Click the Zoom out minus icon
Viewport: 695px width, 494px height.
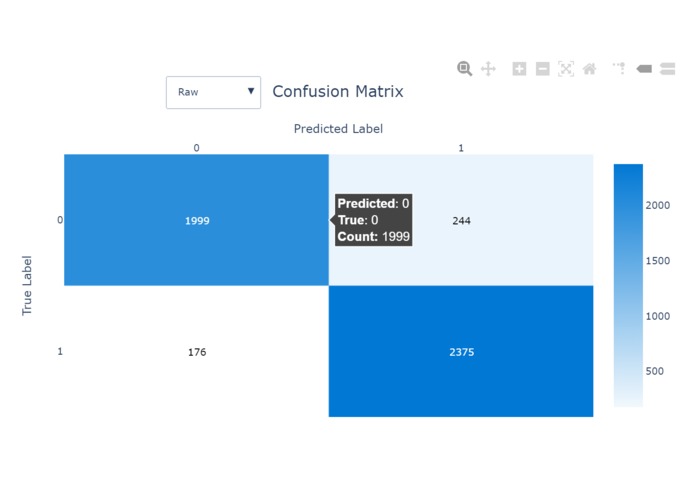tap(543, 69)
